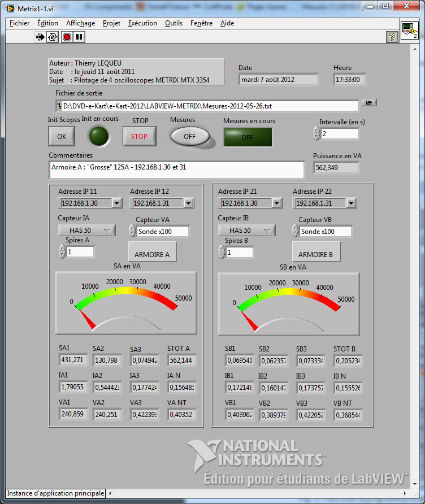This screenshot has width=425, height=504.
Task: Click the Init Scopes OK button
Action: click(62, 136)
